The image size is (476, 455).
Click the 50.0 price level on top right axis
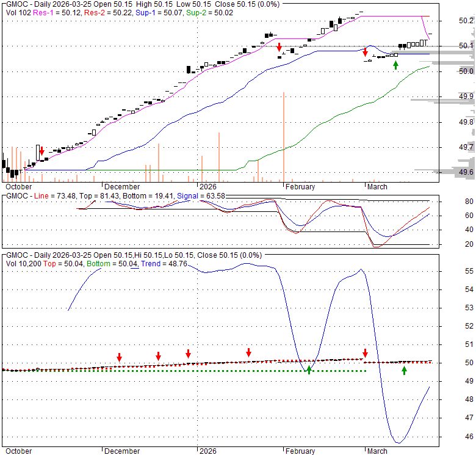coord(466,71)
